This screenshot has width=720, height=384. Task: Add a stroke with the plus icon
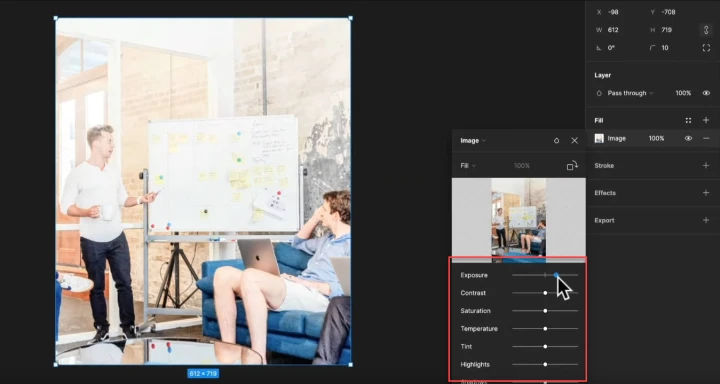pyautogui.click(x=706, y=165)
